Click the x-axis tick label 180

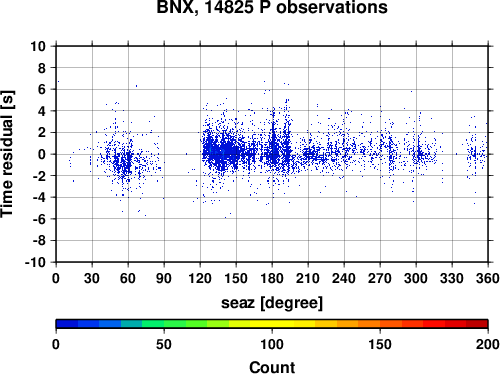(272, 278)
